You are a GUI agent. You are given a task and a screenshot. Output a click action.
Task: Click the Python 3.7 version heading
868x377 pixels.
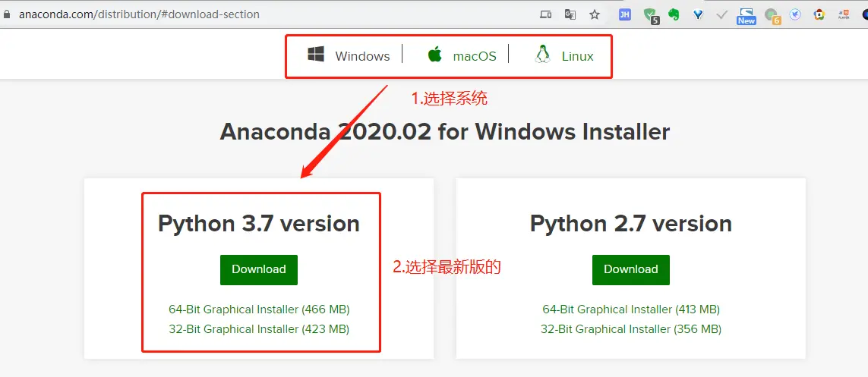click(259, 224)
